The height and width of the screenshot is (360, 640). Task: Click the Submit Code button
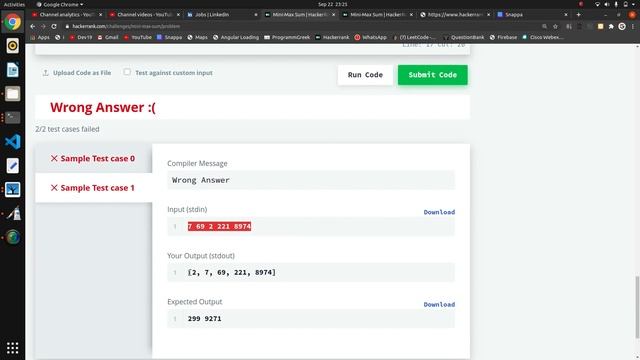click(433, 75)
